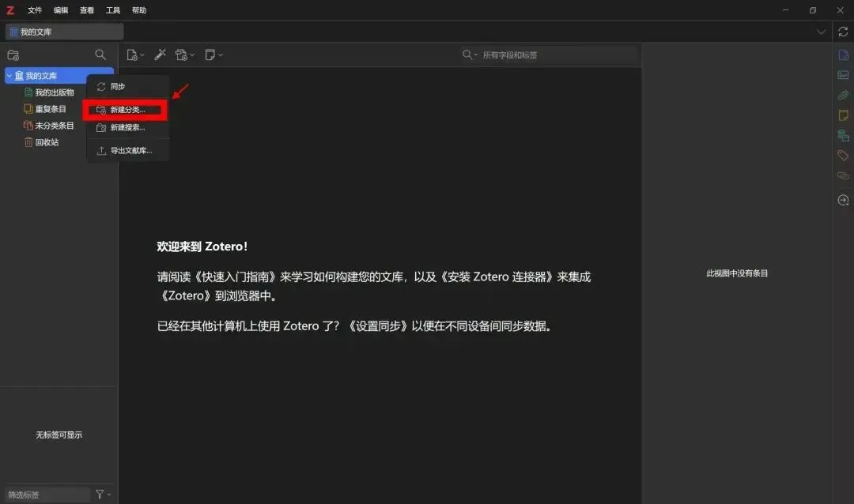Open the tags pane icon in sidebar

843,156
